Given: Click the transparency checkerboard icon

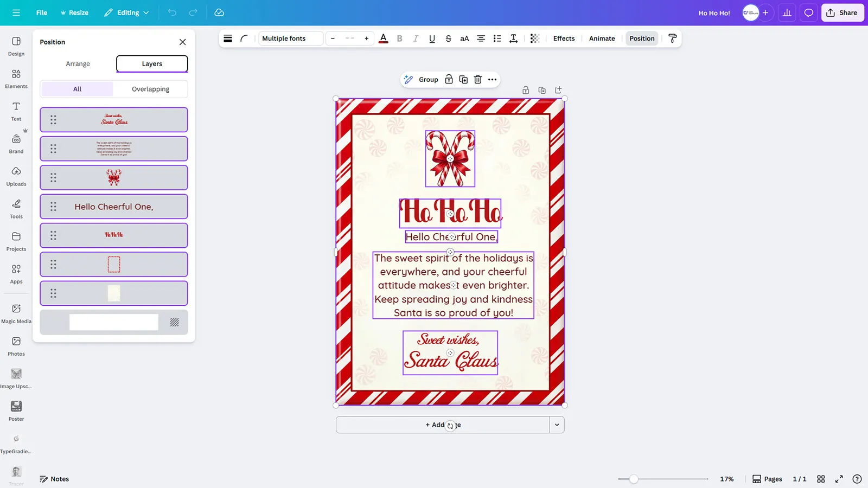Looking at the screenshot, I should (x=534, y=38).
